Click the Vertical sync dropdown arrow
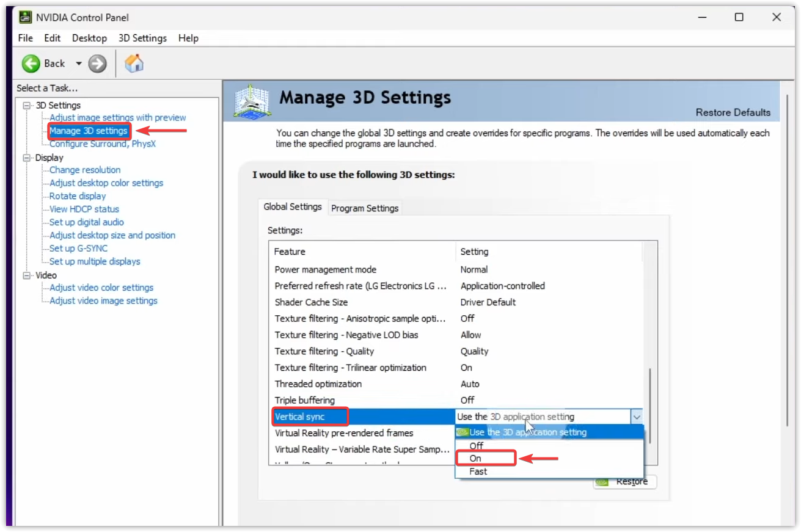Screen dimensions: 801x532 coord(637,417)
